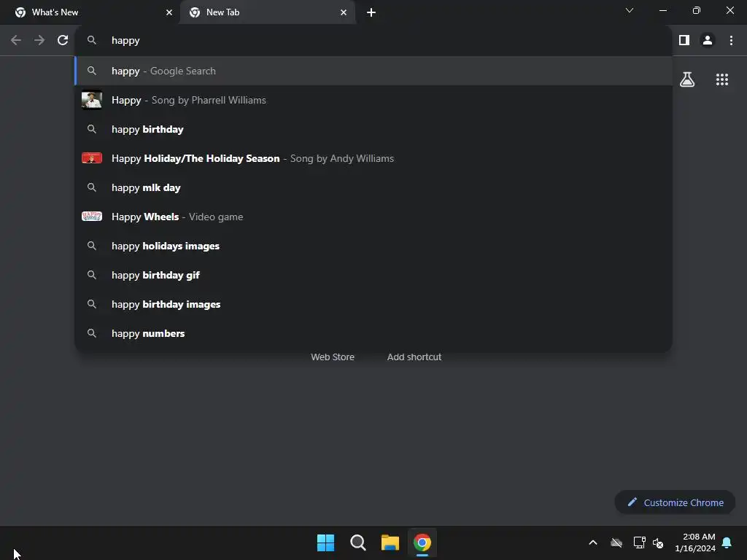Click the Customize Chrome button

coord(675,502)
